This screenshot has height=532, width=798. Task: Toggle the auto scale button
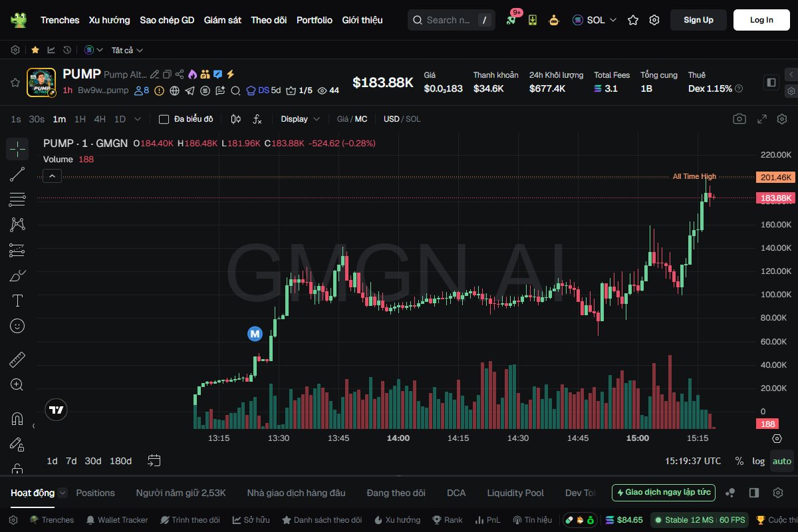tap(782, 461)
